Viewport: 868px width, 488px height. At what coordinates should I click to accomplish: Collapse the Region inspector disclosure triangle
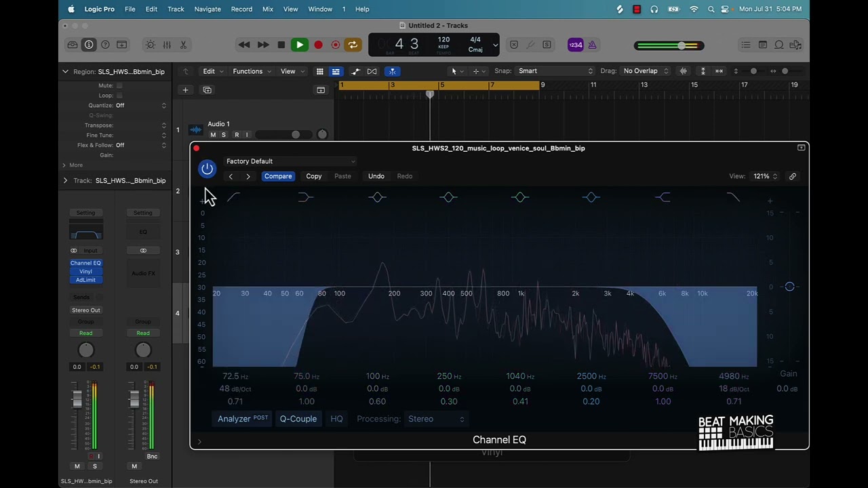tap(65, 71)
